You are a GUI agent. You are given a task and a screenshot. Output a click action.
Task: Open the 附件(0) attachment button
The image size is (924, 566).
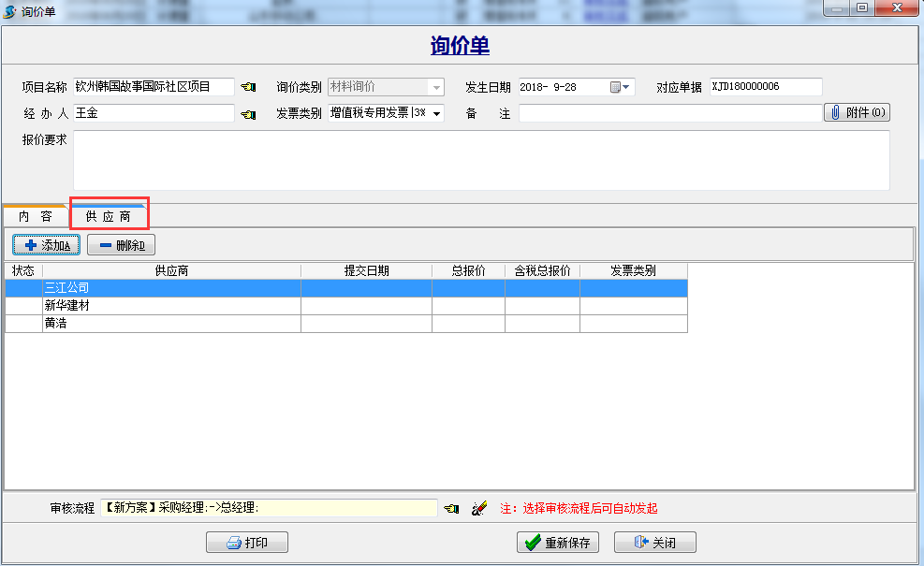[x=857, y=113]
